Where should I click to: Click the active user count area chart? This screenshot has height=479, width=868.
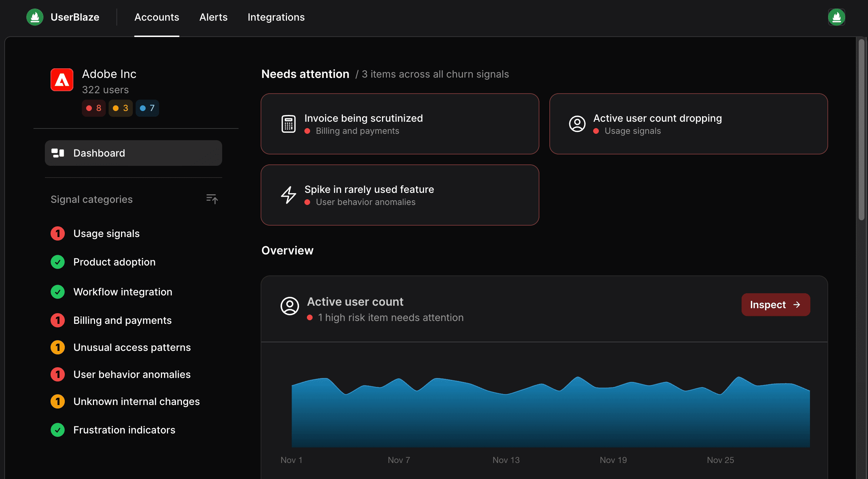(551, 412)
